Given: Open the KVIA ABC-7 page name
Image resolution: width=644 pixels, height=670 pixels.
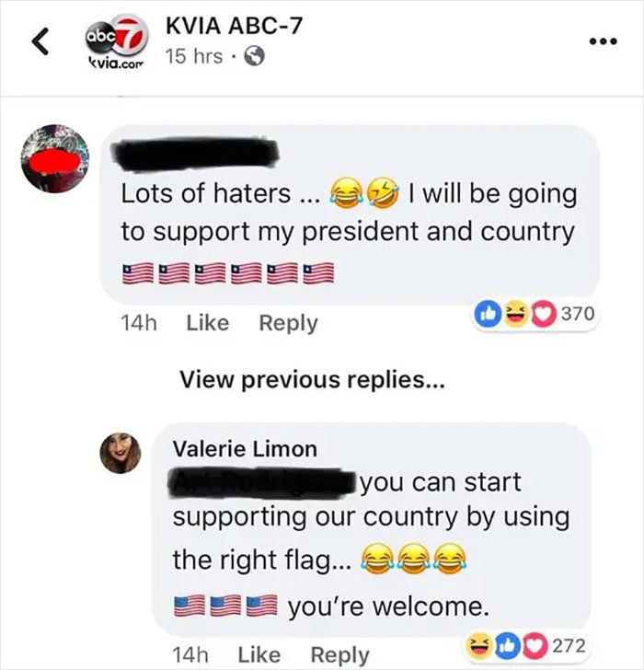Looking at the screenshot, I should point(234,26).
